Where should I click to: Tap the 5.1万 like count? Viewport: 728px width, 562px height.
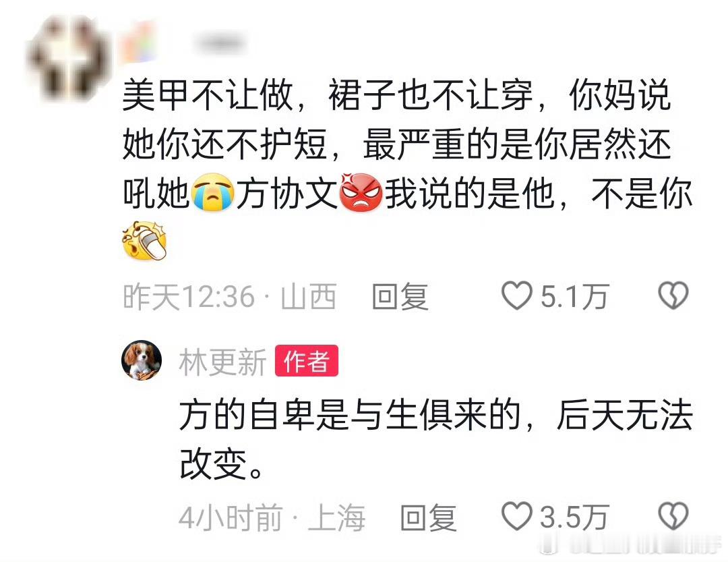(574, 297)
